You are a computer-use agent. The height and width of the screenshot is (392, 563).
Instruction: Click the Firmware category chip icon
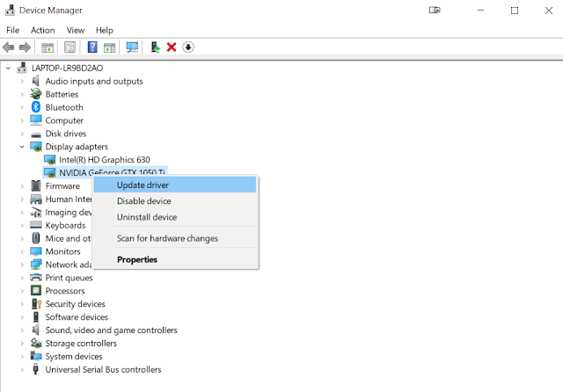35,185
